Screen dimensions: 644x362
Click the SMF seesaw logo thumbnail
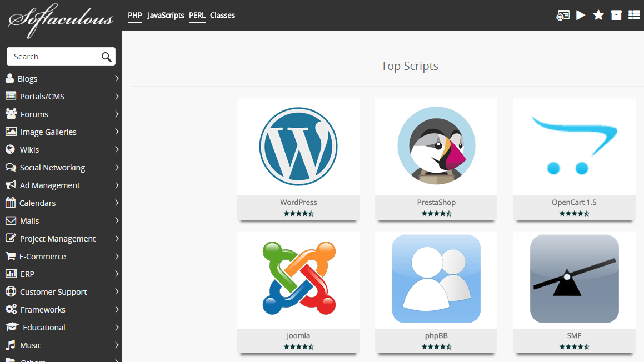point(574,279)
